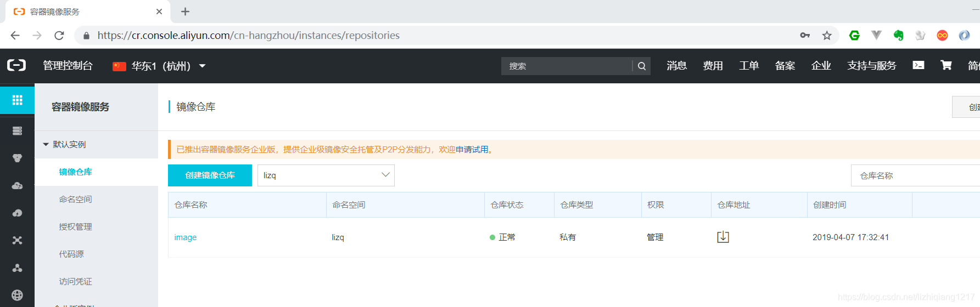This screenshot has width=980, height=307.
Task: Reload the browser page
Action: 59,36
